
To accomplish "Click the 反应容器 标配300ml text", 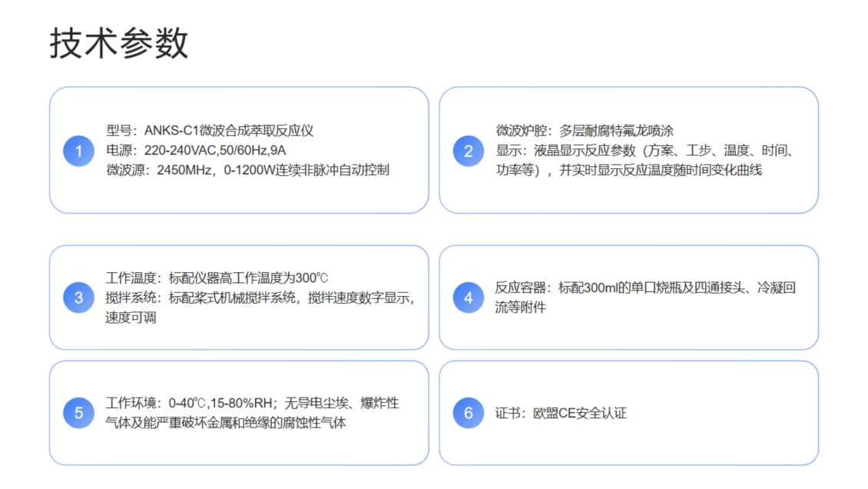I will click(x=645, y=288).
